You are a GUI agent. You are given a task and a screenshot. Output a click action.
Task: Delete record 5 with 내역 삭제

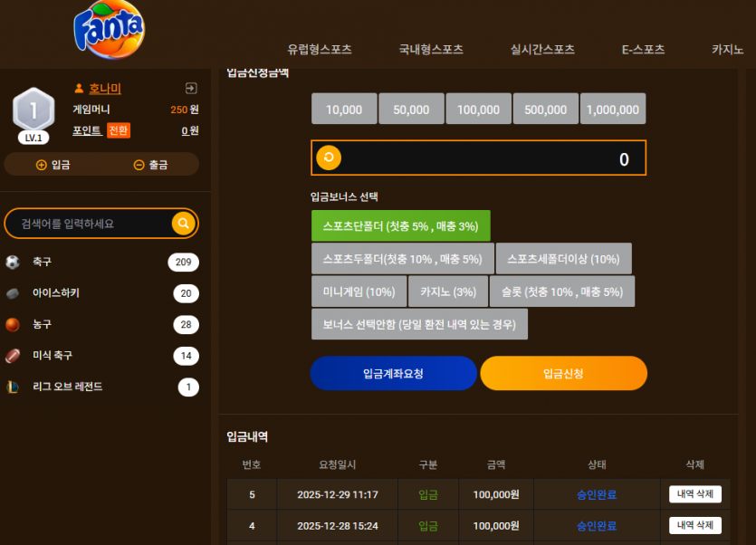(695, 494)
